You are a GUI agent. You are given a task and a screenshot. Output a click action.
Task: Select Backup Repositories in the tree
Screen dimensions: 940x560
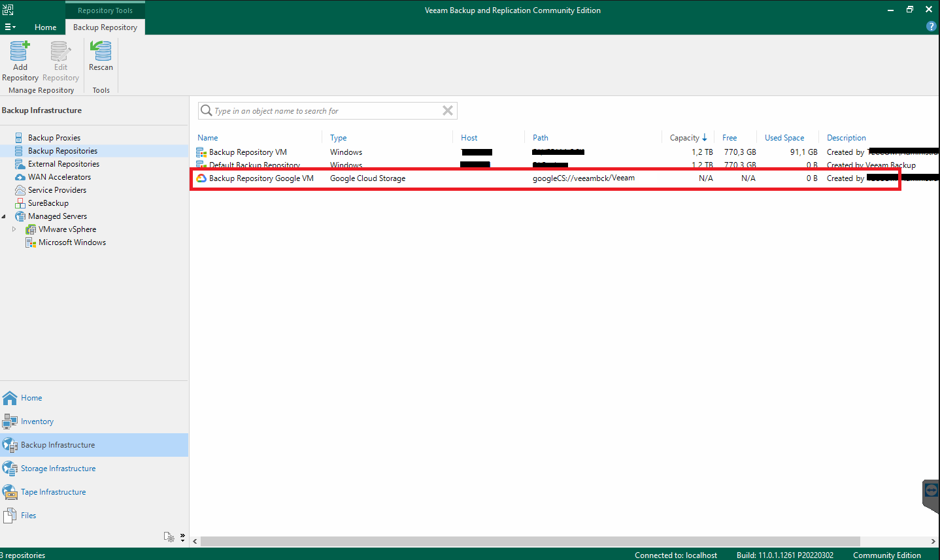pos(62,151)
